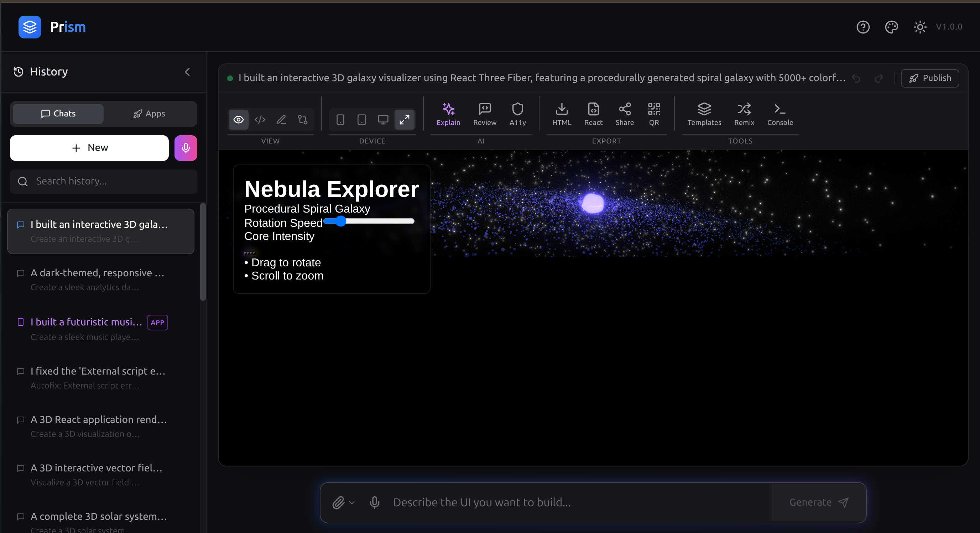
Task: Toggle fullscreen device view
Action: [404, 120]
